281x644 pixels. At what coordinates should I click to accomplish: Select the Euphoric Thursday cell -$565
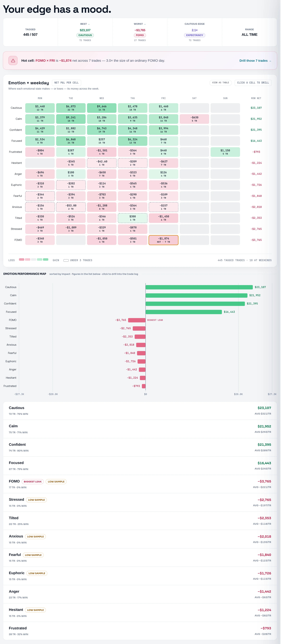(x=133, y=185)
